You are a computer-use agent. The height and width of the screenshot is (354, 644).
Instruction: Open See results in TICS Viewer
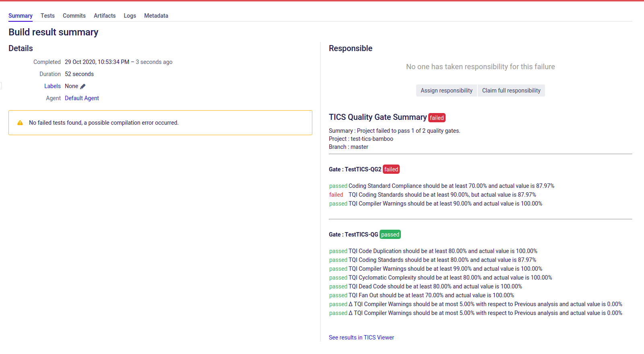361,338
